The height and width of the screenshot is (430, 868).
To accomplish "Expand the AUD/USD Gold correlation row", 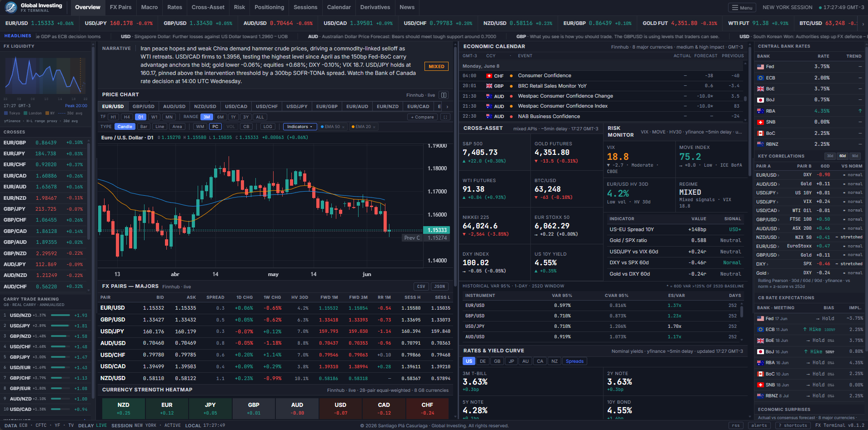I will (809, 184).
